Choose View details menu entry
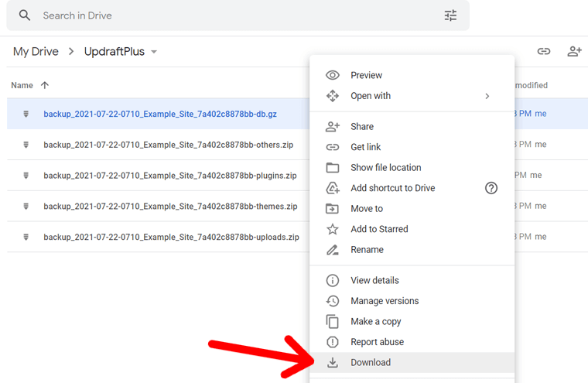Image resolution: width=588 pixels, height=383 pixels. click(x=412, y=280)
